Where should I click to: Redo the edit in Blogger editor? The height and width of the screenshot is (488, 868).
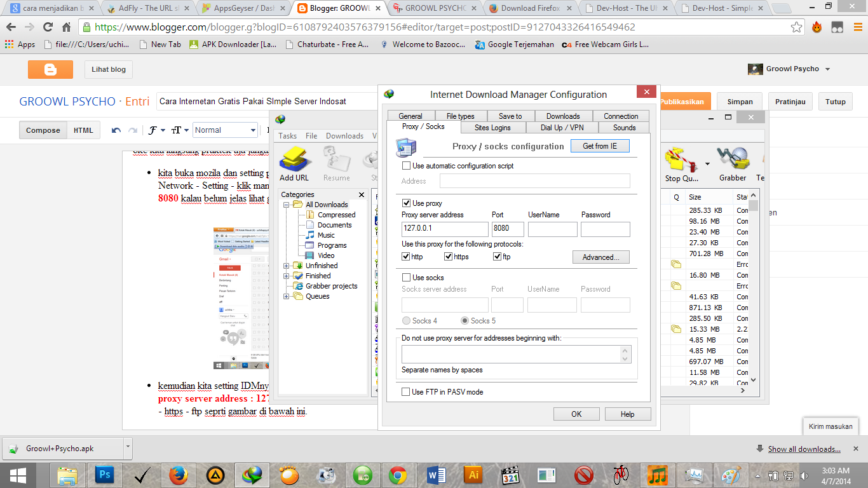pyautogui.click(x=132, y=130)
